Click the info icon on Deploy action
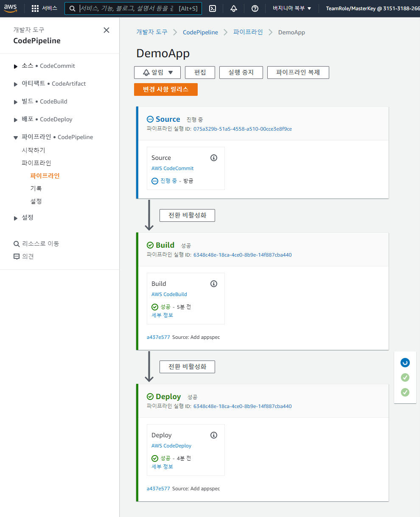420x517 pixels. (x=214, y=435)
